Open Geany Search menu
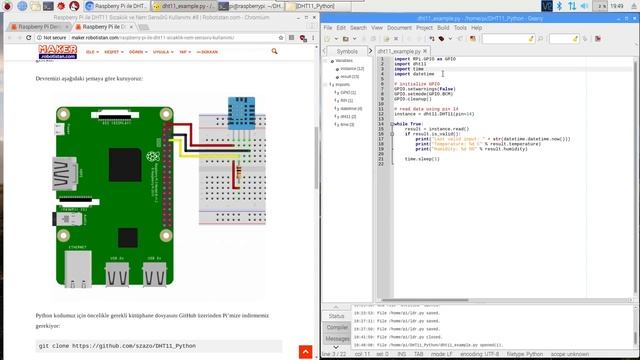640x360 pixels. (358, 28)
